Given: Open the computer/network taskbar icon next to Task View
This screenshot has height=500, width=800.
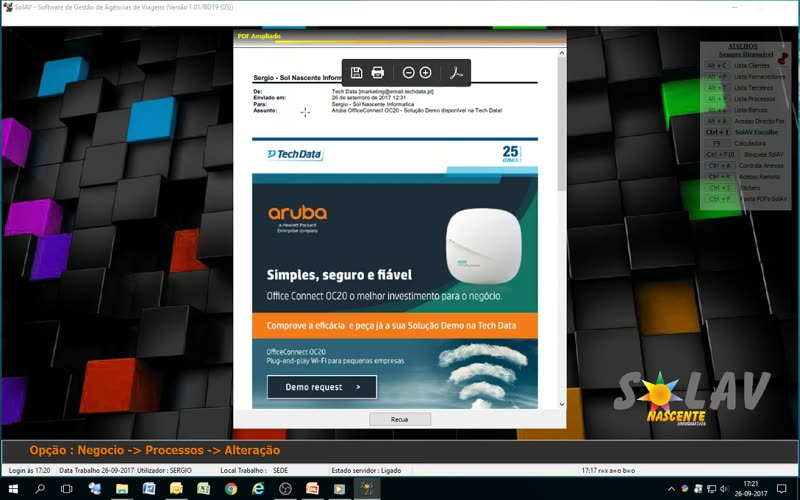Looking at the screenshot, I should point(94,489).
